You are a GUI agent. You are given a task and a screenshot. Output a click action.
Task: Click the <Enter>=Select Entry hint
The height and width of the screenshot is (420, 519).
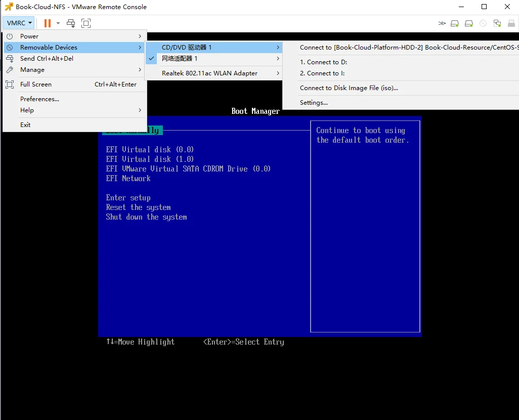[x=243, y=342]
